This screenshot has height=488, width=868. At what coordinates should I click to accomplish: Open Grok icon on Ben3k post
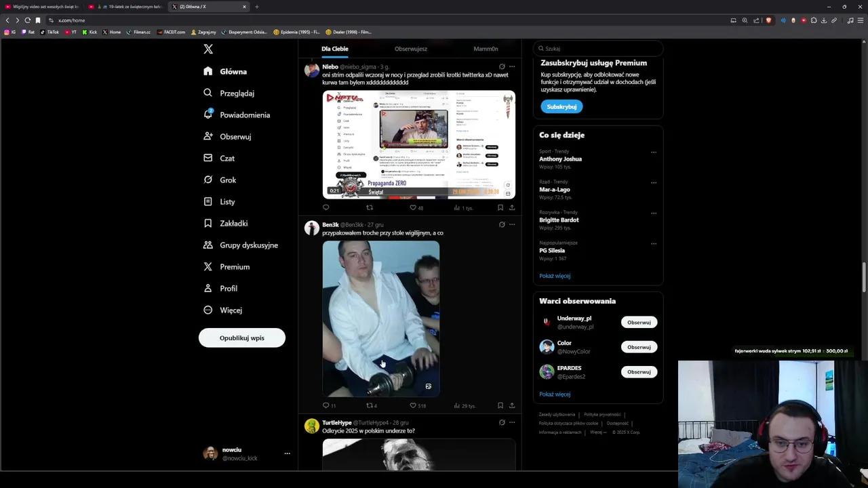[x=502, y=224]
